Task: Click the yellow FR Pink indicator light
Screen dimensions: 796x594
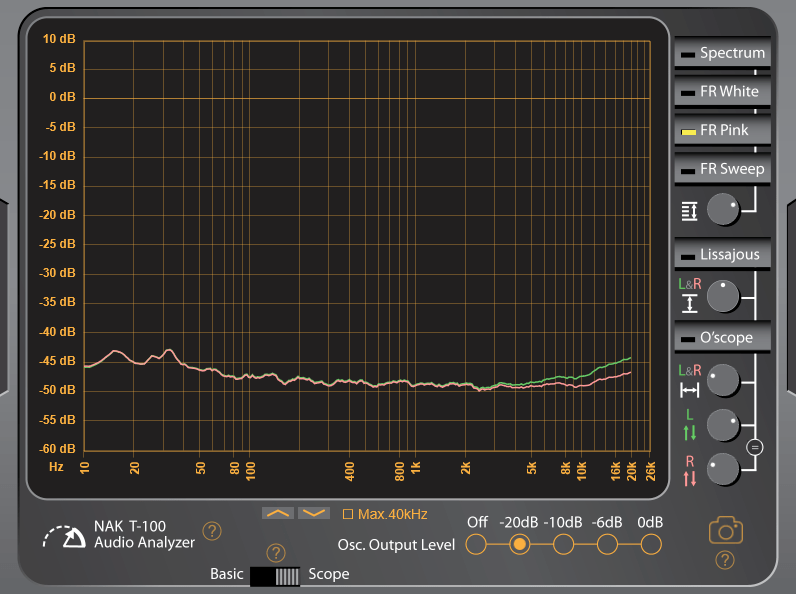Action: point(688,132)
